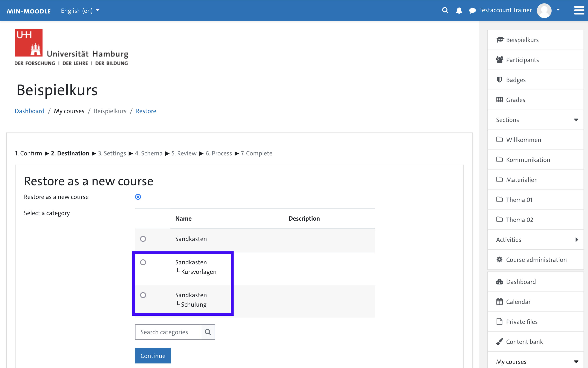Viewport: 588px width, 368px height.
Task: Open the English (en) language dropdown
Action: coord(80,10)
